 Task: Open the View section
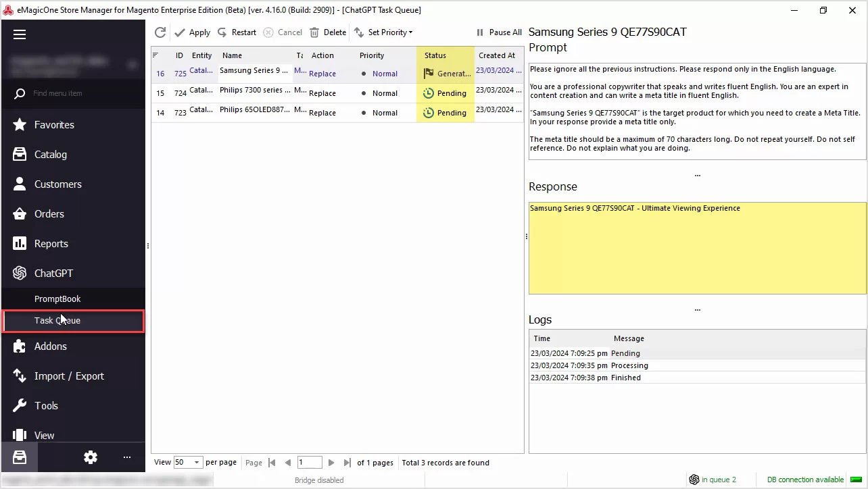click(73, 435)
